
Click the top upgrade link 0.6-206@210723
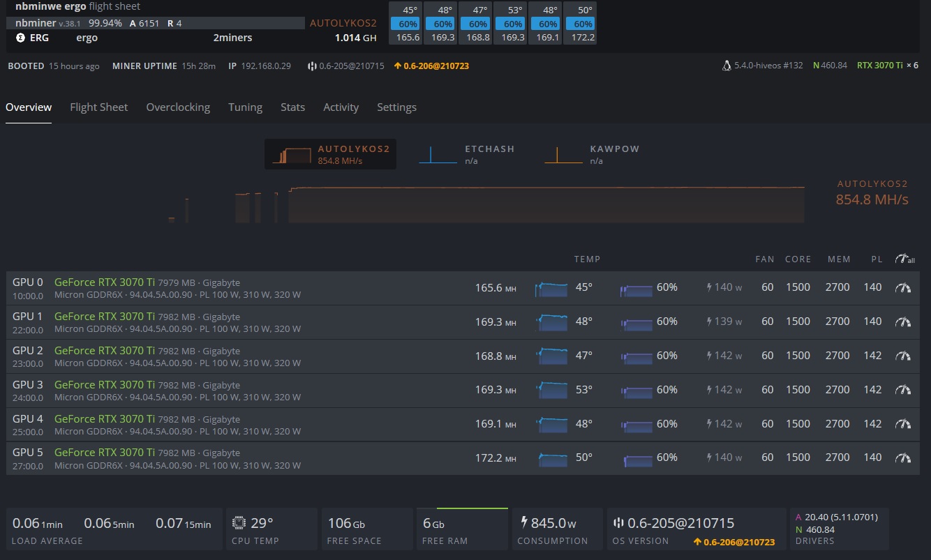pyautogui.click(x=431, y=66)
